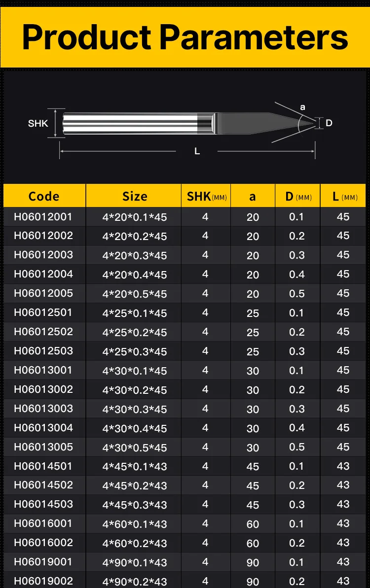This screenshot has height=588, width=370.
Task: Click the L value in row H06014501
Action: pyautogui.click(x=343, y=466)
